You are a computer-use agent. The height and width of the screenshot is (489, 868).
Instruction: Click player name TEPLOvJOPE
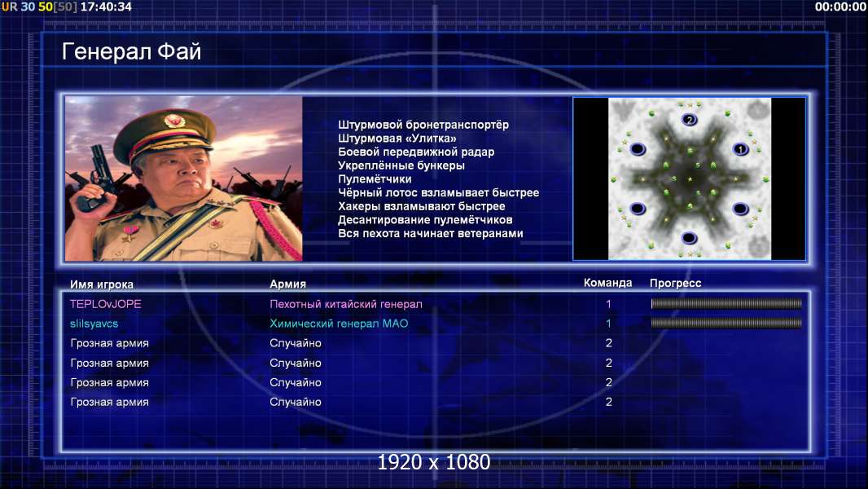[x=105, y=304]
